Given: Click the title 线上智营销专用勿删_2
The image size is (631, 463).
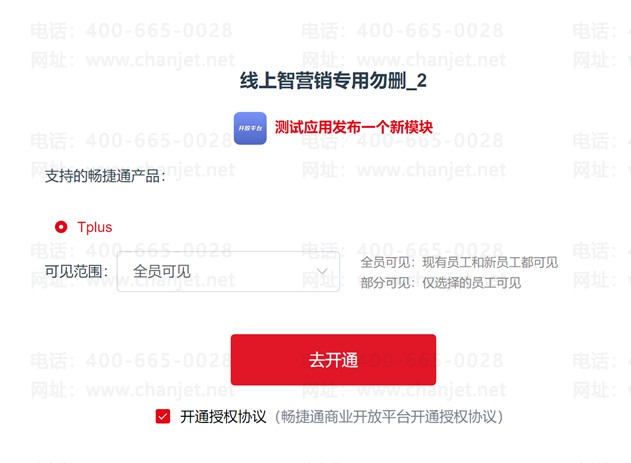Looking at the screenshot, I should pyautogui.click(x=333, y=81).
